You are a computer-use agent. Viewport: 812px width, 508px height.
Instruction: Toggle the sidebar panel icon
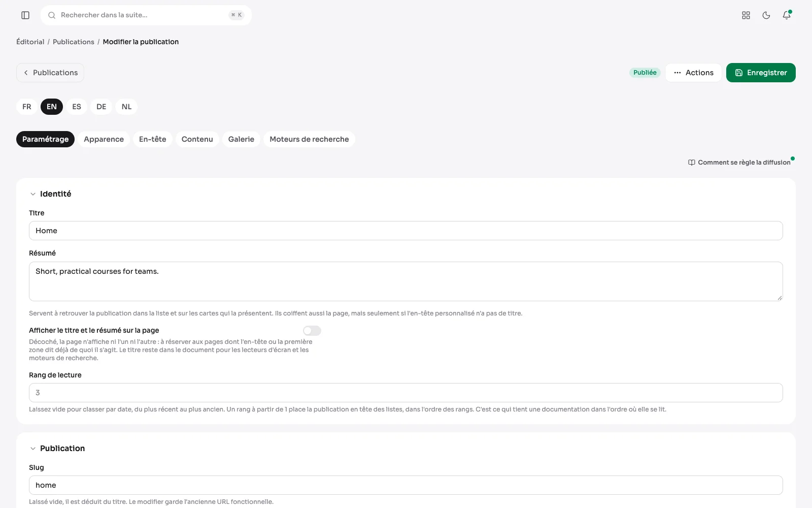(25, 15)
